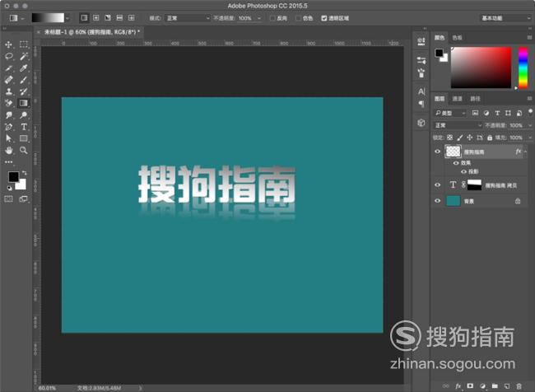Open the layer filter 类型 dropdown

(x=449, y=113)
